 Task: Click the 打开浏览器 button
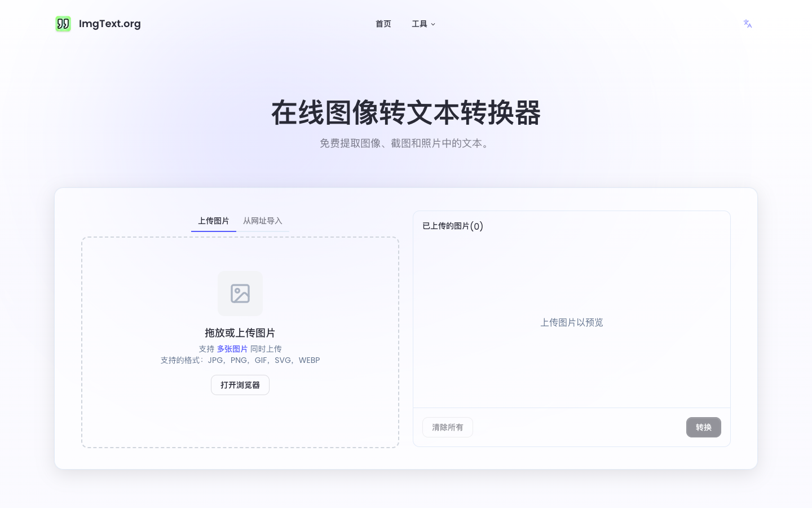point(240,385)
